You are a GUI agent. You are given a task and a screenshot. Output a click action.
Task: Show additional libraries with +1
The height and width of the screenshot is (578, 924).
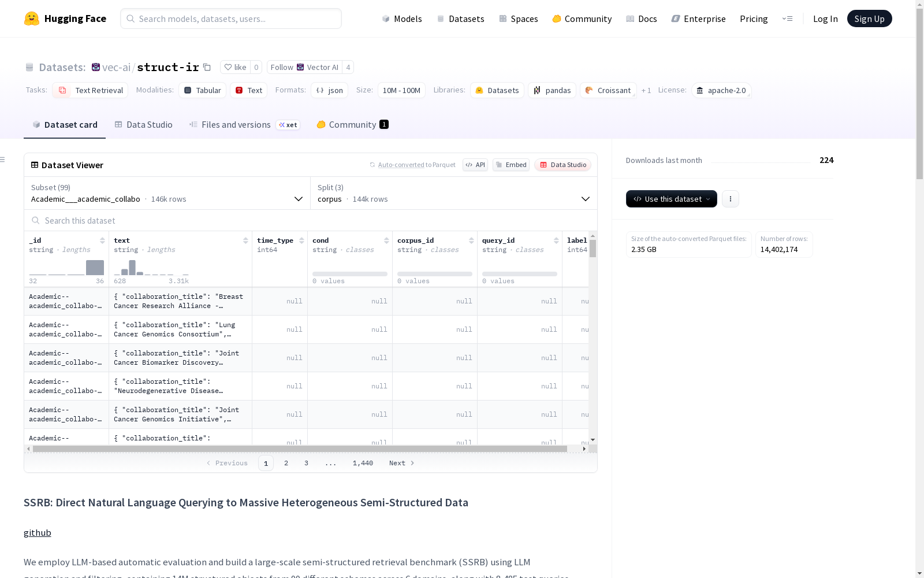[x=646, y=90]
